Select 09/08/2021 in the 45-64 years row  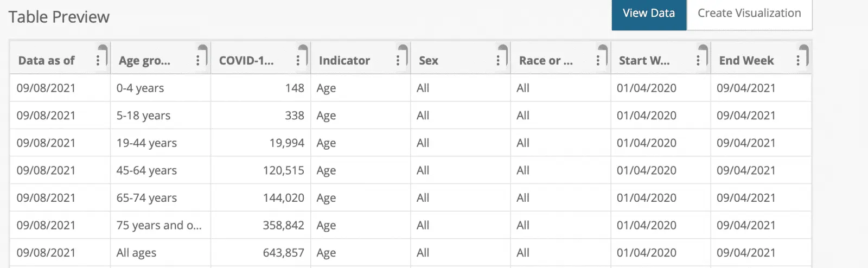point(46,170)
